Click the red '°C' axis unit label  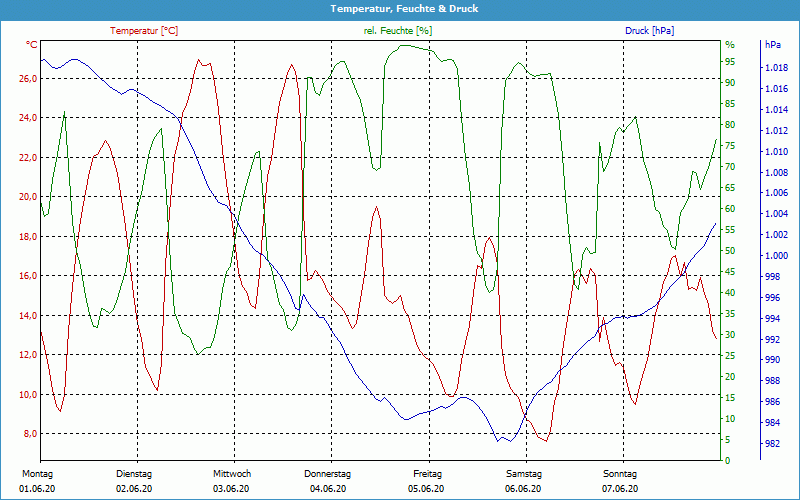[x=32, y=45]
